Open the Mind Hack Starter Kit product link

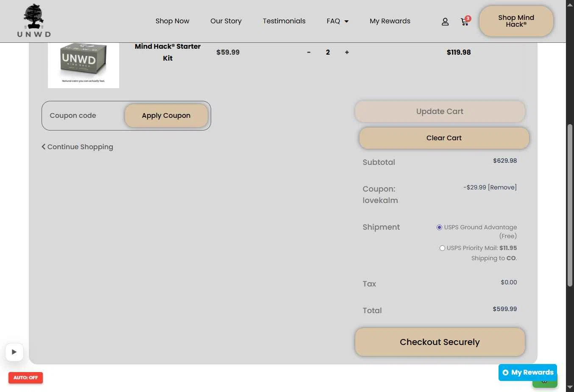[167, 52]
